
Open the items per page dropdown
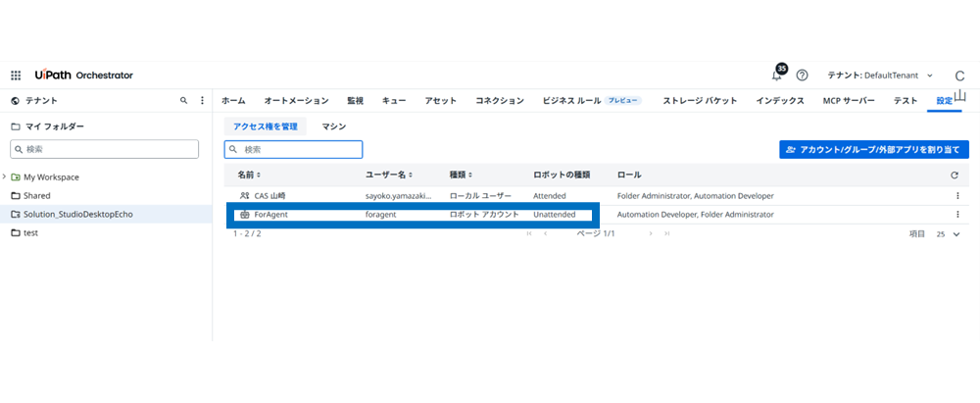coord(948,234)
